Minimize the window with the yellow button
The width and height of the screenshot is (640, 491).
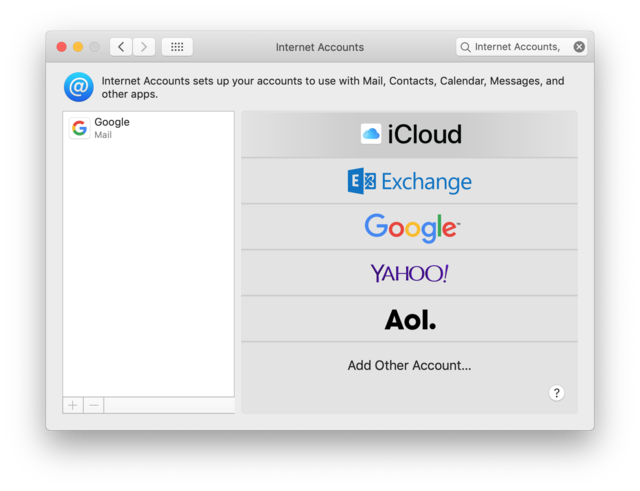[78, 47]
